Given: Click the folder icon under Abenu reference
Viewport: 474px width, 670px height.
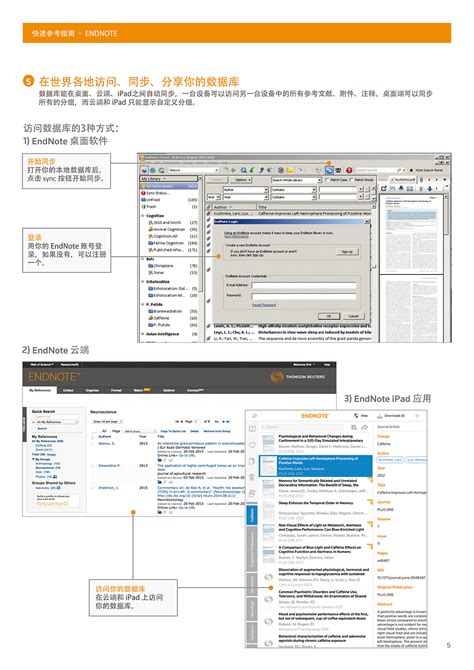Looking at the screenshot, I should point(160,460).
